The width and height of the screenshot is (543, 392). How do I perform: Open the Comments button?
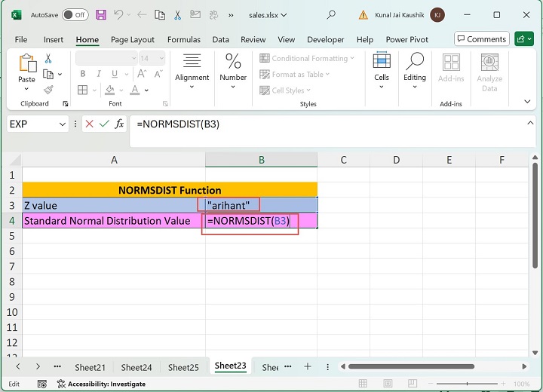[x=482, y=39]
